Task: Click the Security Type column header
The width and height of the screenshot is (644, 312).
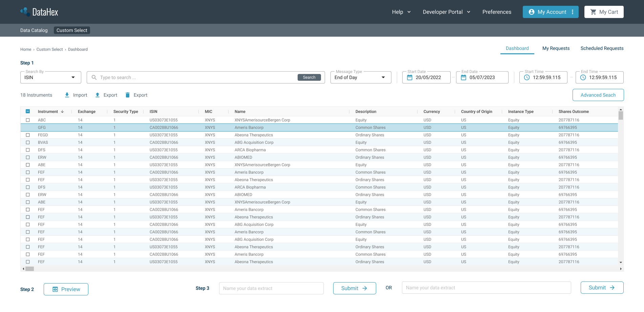Action: pyautogui.click(x=126, y=112)
